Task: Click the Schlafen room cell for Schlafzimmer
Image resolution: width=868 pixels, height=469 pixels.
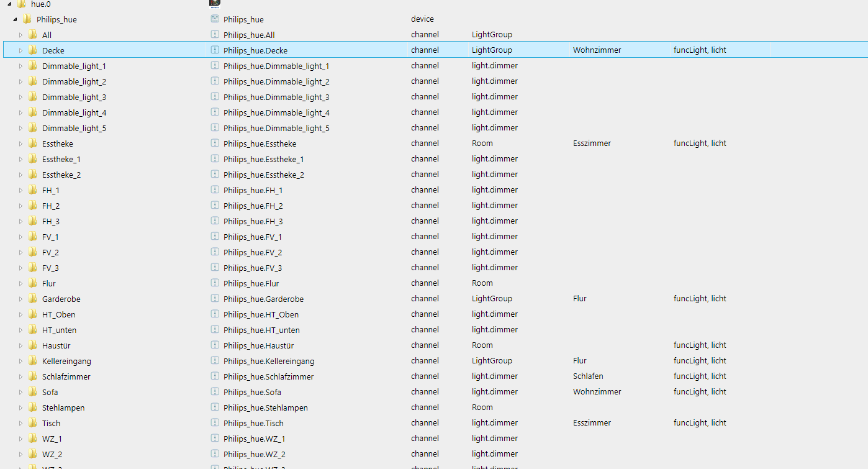Action: coord(588,376)
